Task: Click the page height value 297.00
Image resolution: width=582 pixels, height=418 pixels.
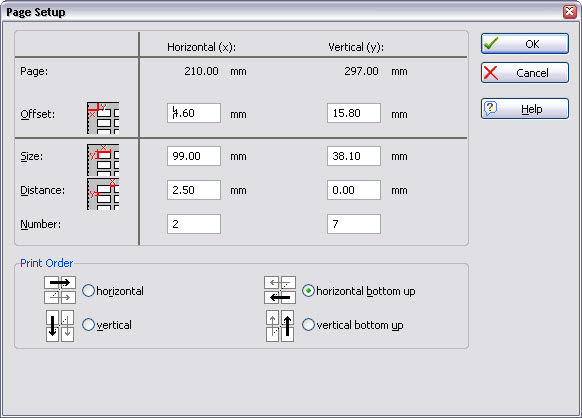Action: [361, 71]
